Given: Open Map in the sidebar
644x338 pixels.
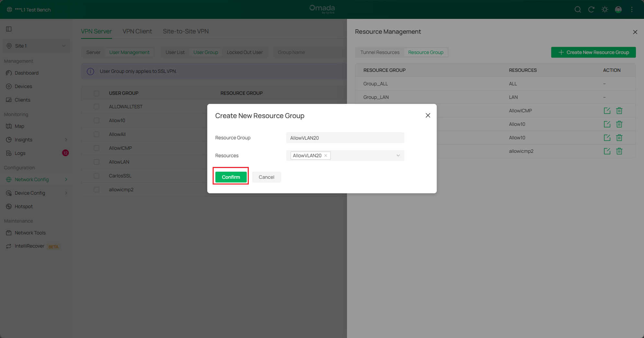Looking at the screenshot, I should tap(19, 126).
